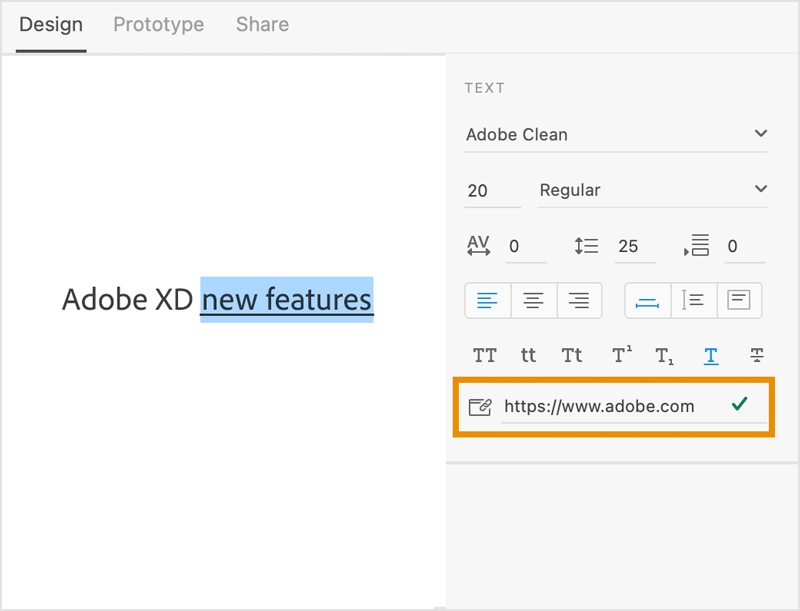Apply lowercase formatting with the tt icon
Image resolution: width=800 pixels, height=611 pixels.
(x=528, y=355)
